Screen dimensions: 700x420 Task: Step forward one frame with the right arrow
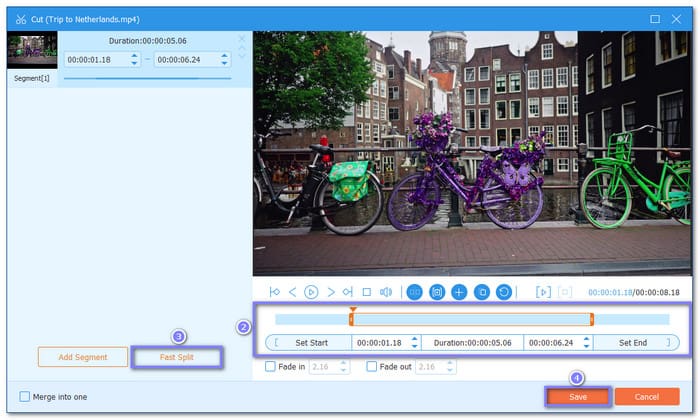(x=330, y=292)
